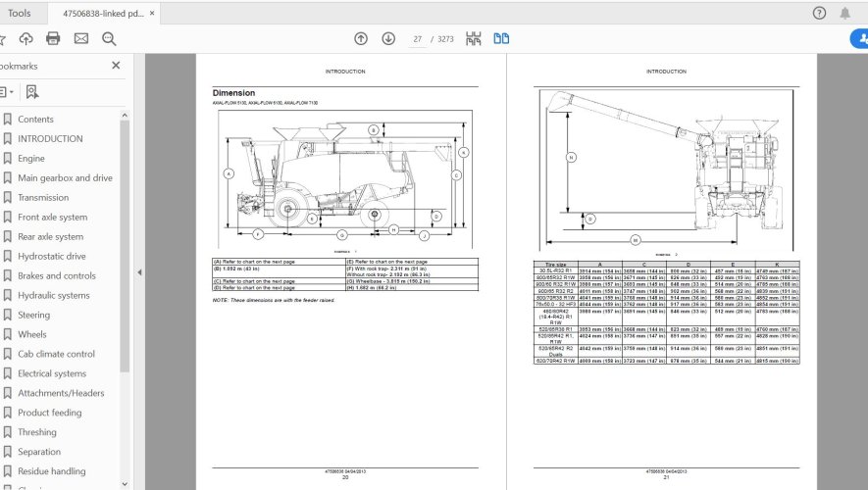
Task: Open the Electrical systems bookmark
Action: (x=52, y=373)
